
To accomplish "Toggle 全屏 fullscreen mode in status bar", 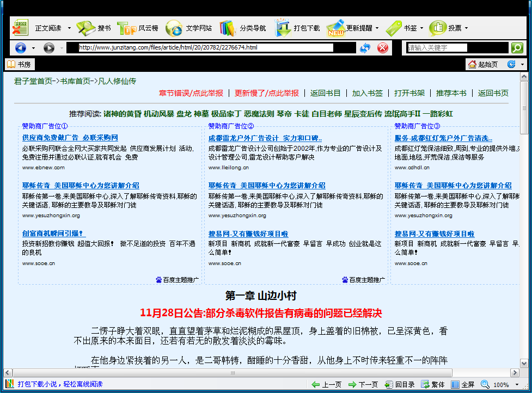I will [462, 384].
